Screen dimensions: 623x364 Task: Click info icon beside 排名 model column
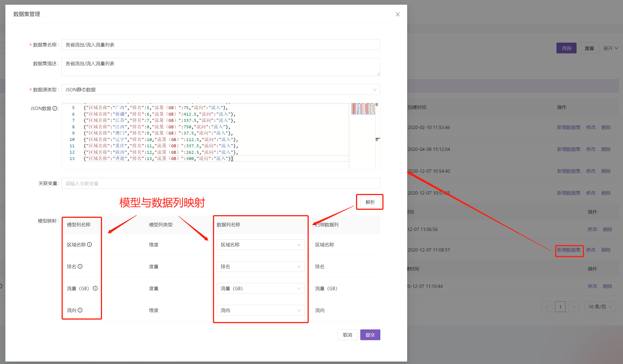tap(80, 266)
